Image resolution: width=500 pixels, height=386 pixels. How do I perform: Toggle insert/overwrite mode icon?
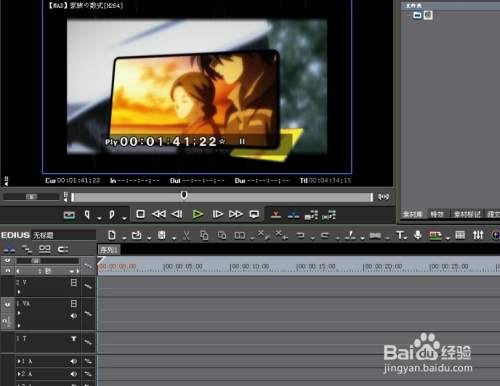point(9,249)
